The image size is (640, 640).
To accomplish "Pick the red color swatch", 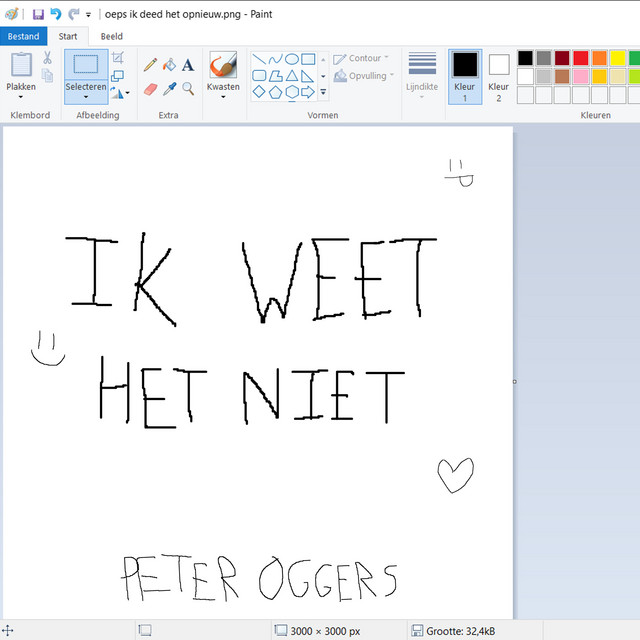I will point(581,58).
